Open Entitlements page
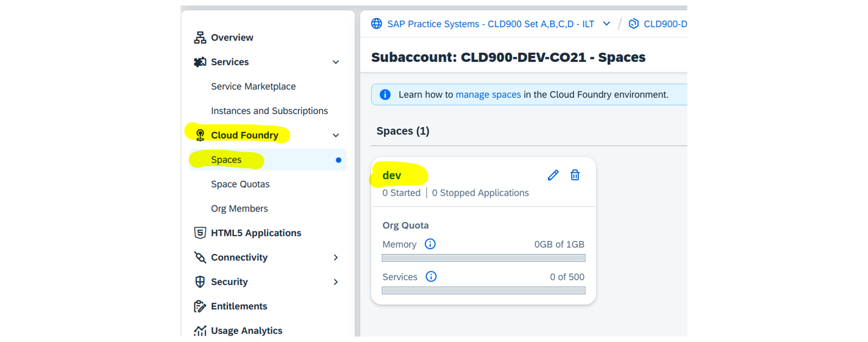868x342 pixels. coord(239,306)
